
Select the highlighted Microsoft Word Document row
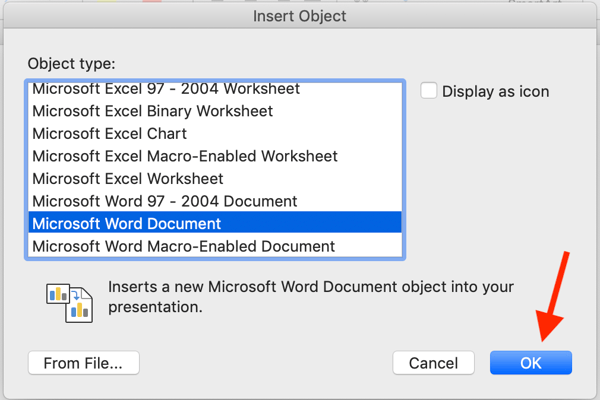pos(215,222)
